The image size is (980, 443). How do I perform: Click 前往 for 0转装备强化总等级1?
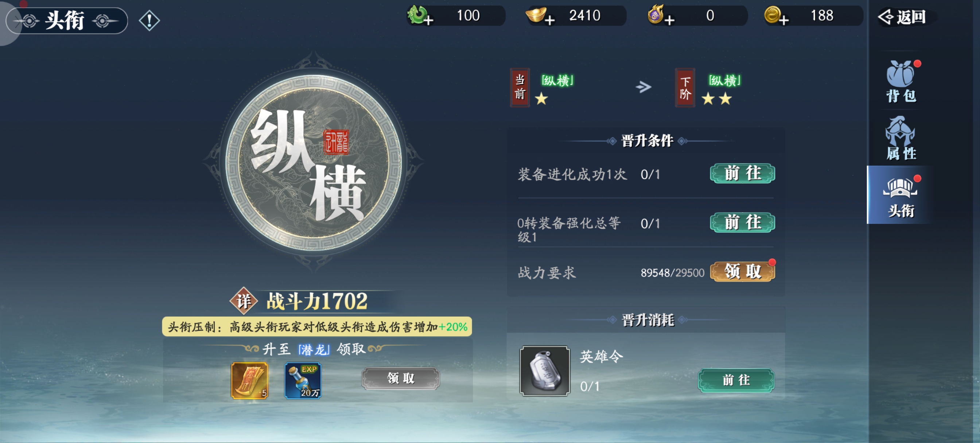(742, 223)
